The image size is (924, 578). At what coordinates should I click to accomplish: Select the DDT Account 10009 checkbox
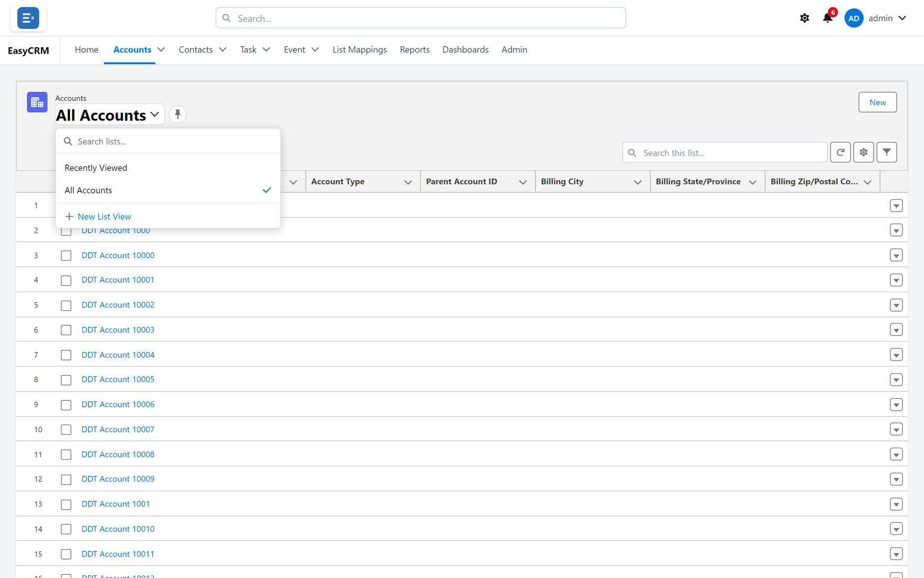tap(66, 479)
